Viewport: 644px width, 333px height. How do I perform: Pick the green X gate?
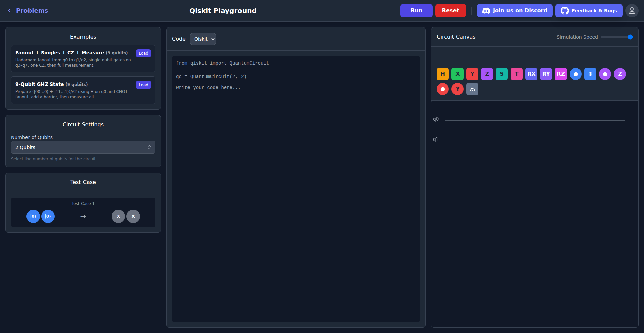[x=458, y=74]
